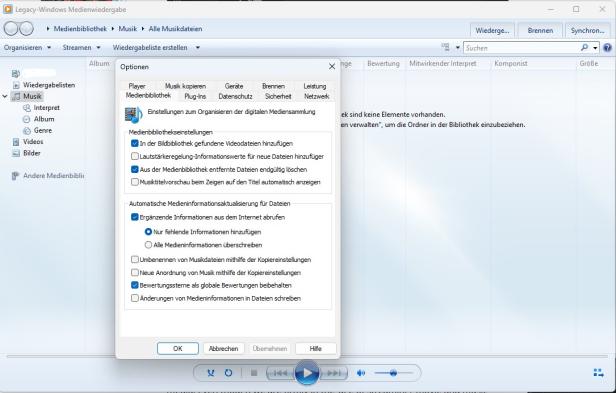Open Wiedergabelisten in the sidebar
Viewport: 616px width, 393px height.
[x=49, y=85]
